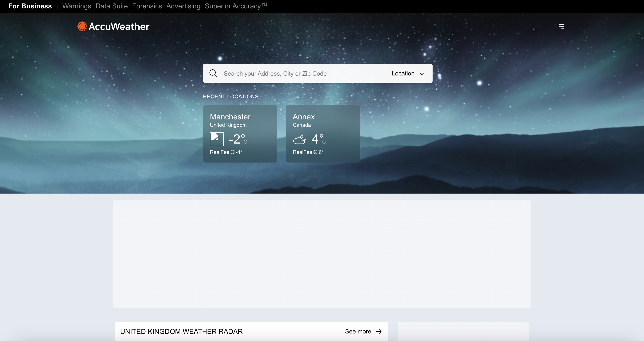Open the Warnings menu item
644x341 pixels.
pos(77,6)
